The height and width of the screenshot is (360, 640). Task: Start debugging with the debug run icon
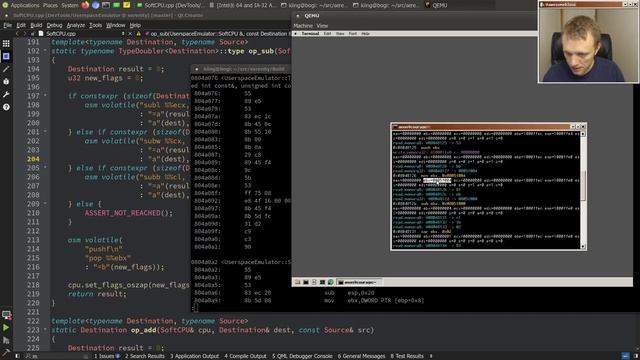6,340
